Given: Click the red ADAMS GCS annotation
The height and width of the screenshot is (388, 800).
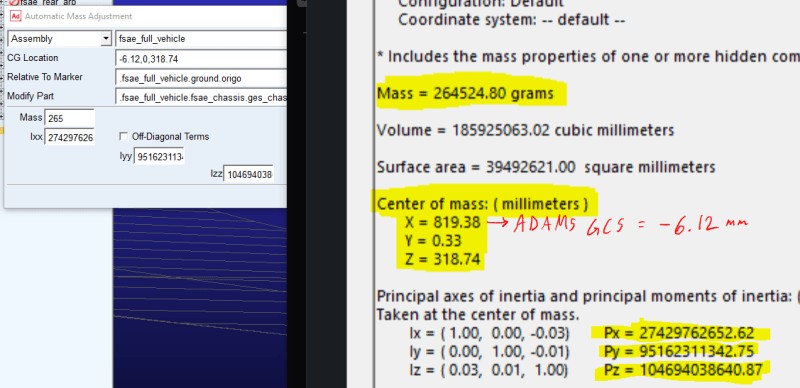Looking at the screenshot, I should pos(630,224).
